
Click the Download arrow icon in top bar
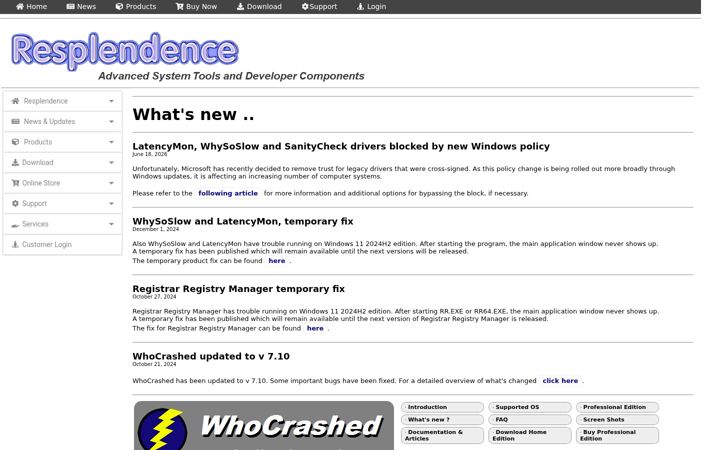point(240,6)
